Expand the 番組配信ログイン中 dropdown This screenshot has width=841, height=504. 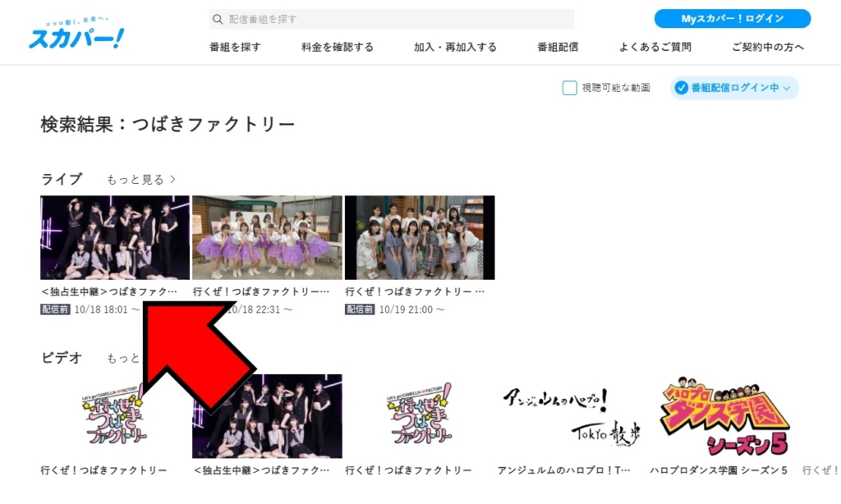tap(734, 88)
